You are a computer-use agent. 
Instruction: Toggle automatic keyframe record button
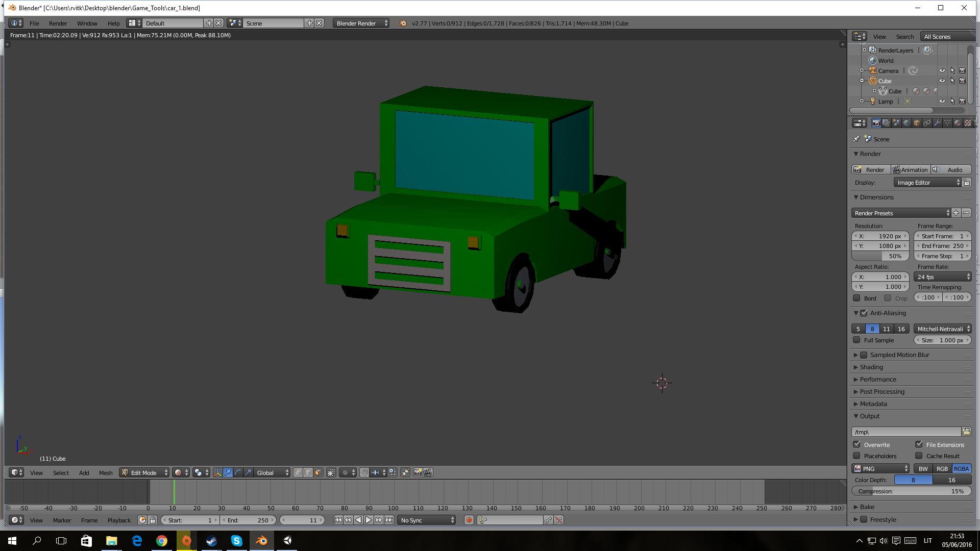point(469,520)
